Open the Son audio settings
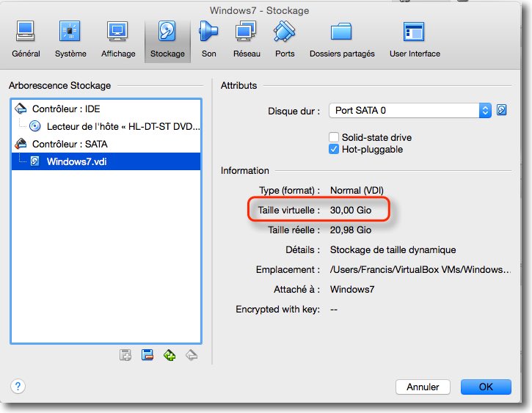This screenshot has width=532, height=413. (x=208, y=40)
